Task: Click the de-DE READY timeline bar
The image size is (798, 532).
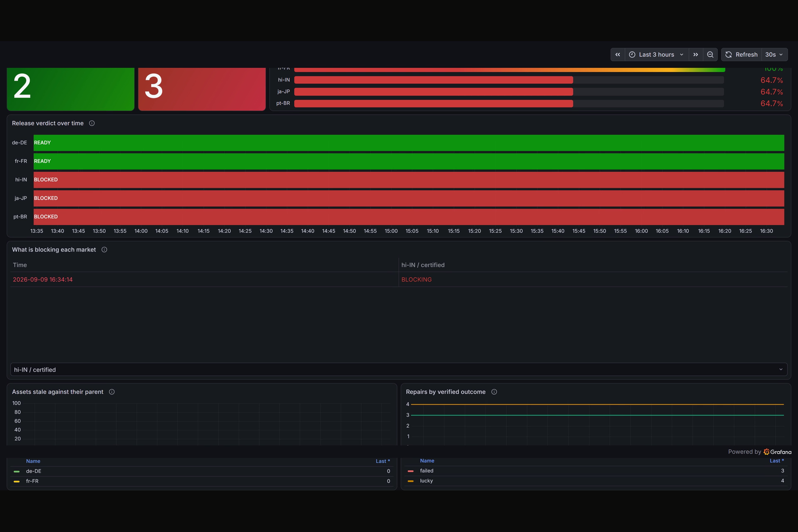Action: 409,143
